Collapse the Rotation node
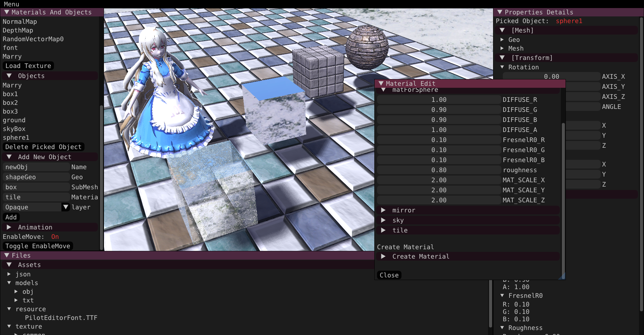The image size is (644, 335). [x=502, y=67]
